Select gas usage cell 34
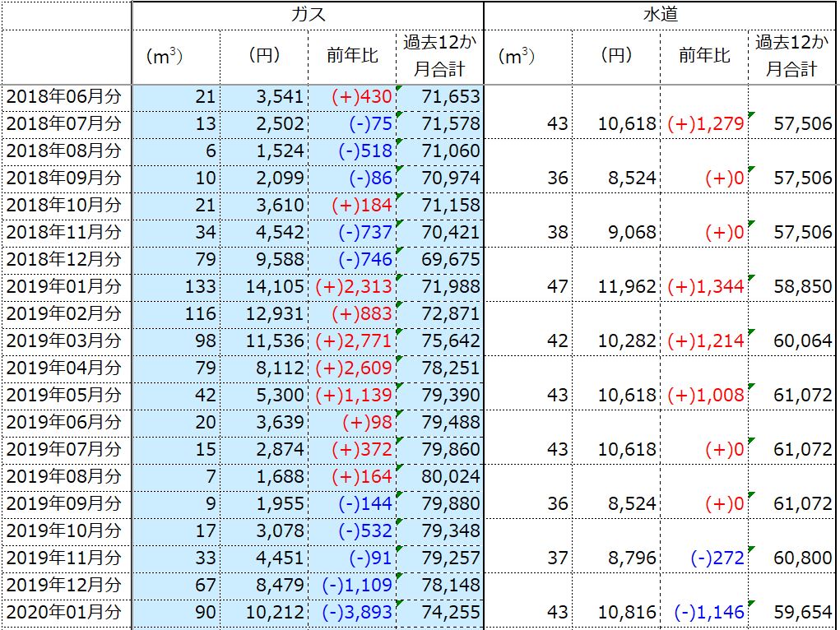This screenshot has width=840, height=630. (x=176, y=234)
